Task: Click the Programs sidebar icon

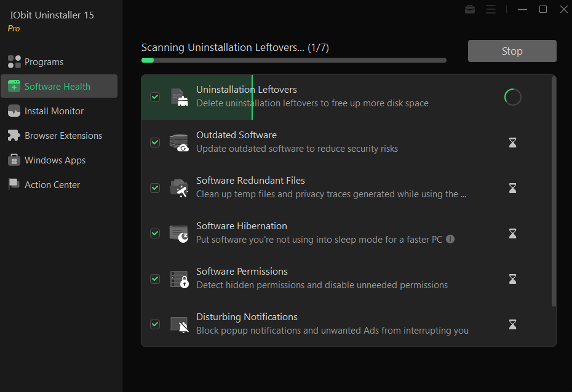Action: click(14, 61)
